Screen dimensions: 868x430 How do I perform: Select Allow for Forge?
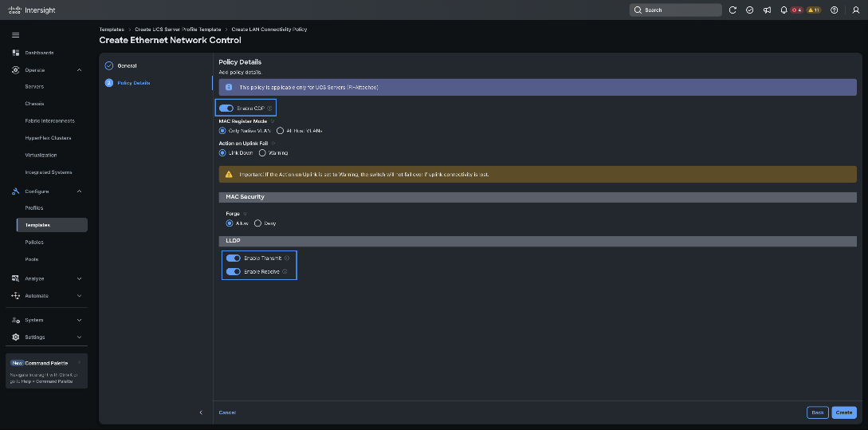point(230,223)
